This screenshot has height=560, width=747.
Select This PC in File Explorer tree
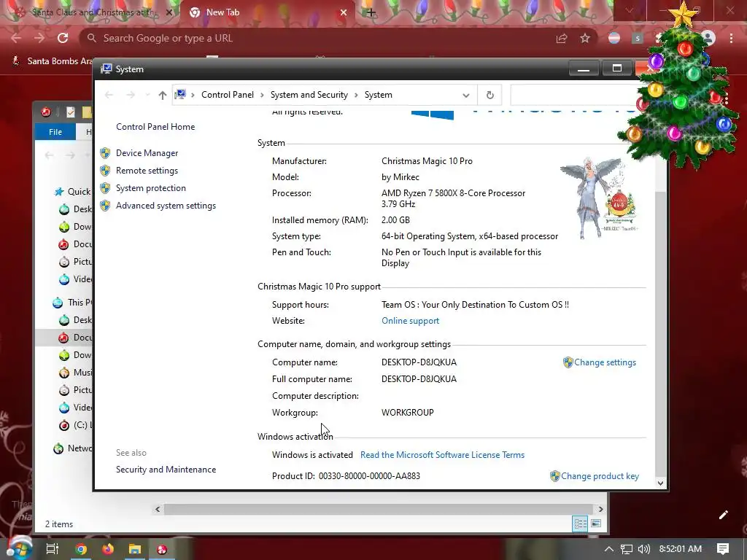72,303
